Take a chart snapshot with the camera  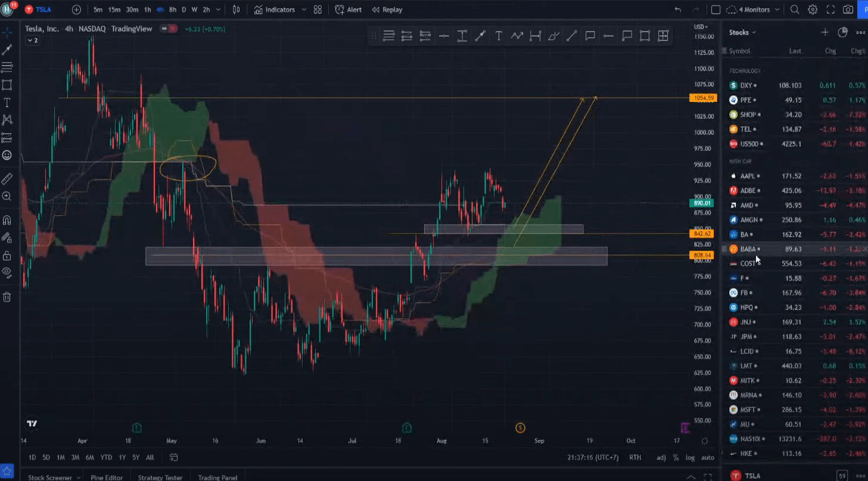pyautogui.click(x=848, y=10)
